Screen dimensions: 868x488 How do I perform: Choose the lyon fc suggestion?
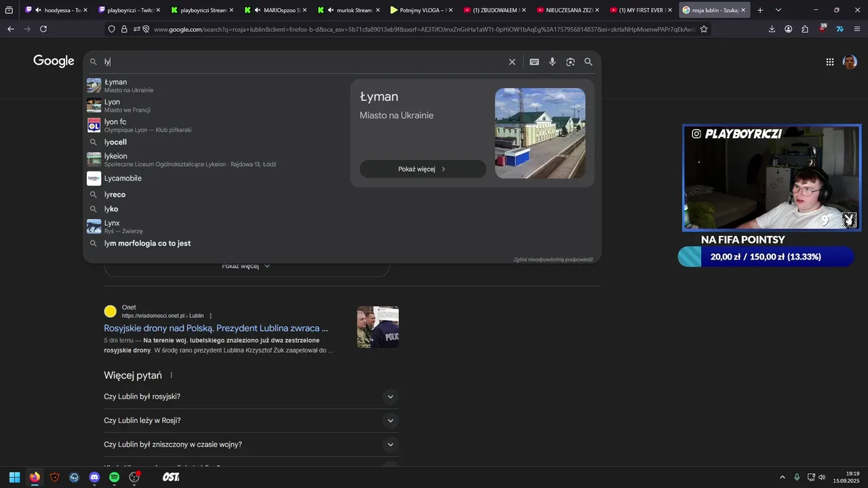pyautogui.click(x=214, y=125)
